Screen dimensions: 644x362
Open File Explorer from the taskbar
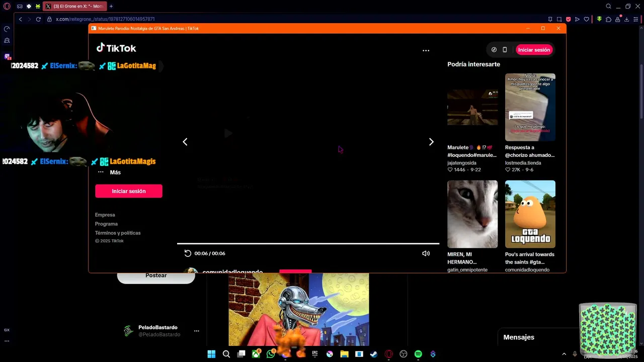pyautogui.click(x=344, y=354)
